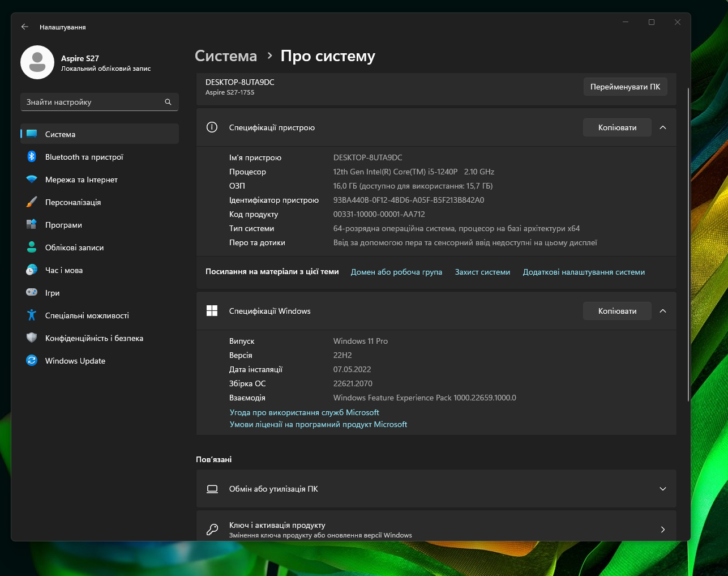Click the Система breadcrumb in the header
The width and height of the screenshot is (728, 576).
[x=226, y=56]
